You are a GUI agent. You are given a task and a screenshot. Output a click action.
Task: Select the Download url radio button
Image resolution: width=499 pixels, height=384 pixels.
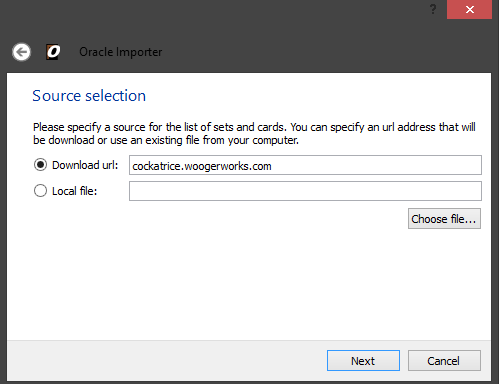tap(40, 165)
